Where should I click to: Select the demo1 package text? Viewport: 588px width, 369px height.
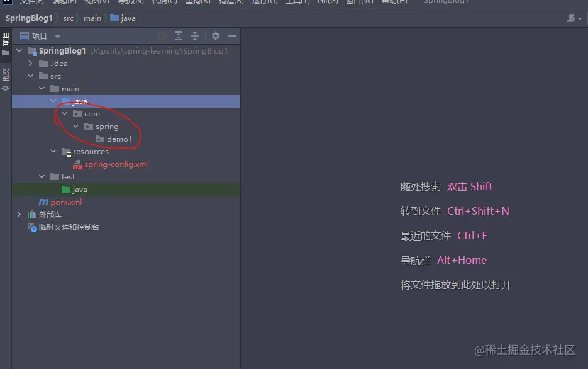click(119, 139)
